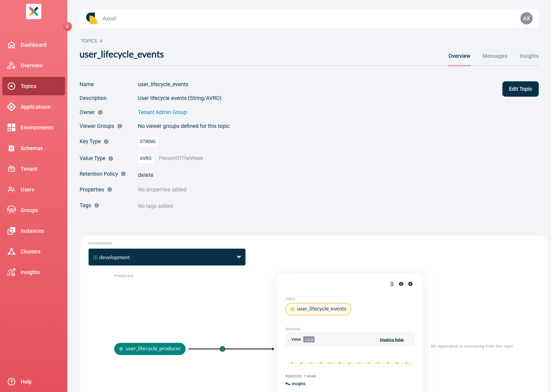Go to Overview in the sidebar
This screenshot has height=392, width=551.
point(34,65)
